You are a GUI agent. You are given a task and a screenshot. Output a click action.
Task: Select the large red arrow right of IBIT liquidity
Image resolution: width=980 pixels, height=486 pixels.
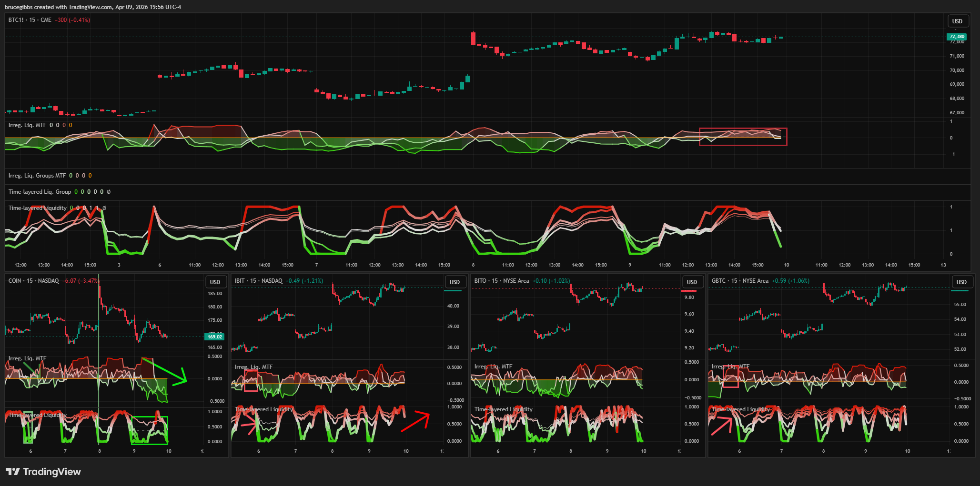point(415,421)
